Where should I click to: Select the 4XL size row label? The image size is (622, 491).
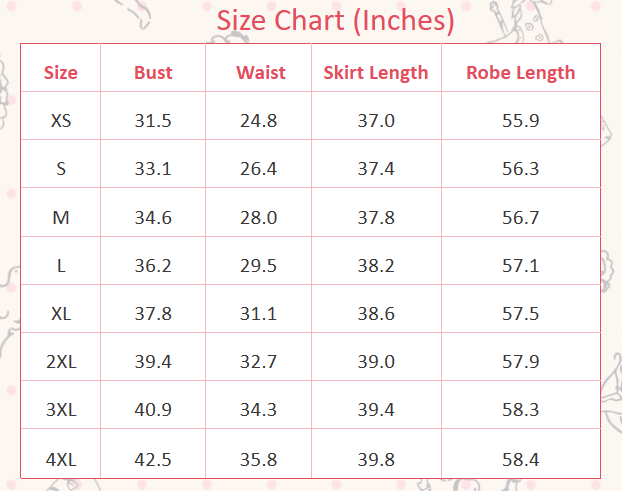(61, 459)
